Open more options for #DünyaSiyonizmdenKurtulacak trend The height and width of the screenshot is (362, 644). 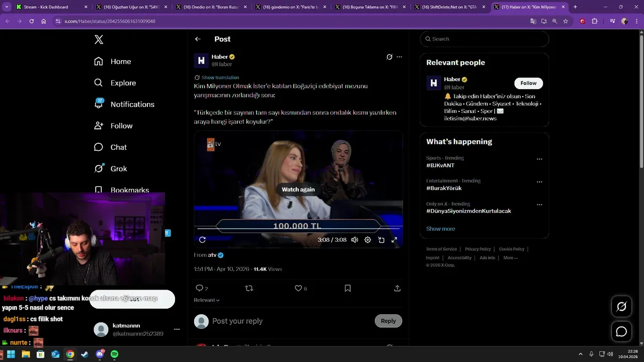coord(539,205)
